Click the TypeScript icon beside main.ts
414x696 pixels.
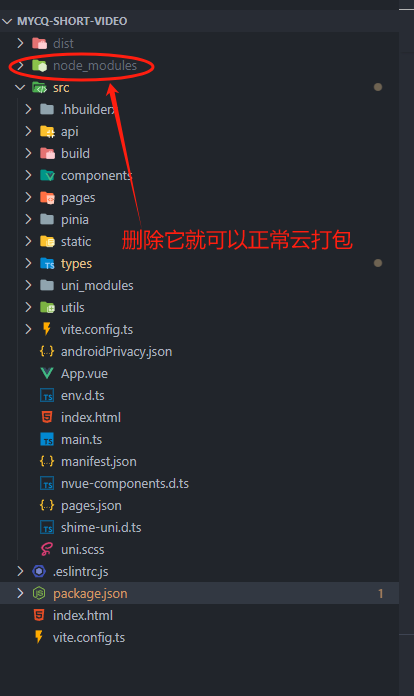click(x=47, y=439)
